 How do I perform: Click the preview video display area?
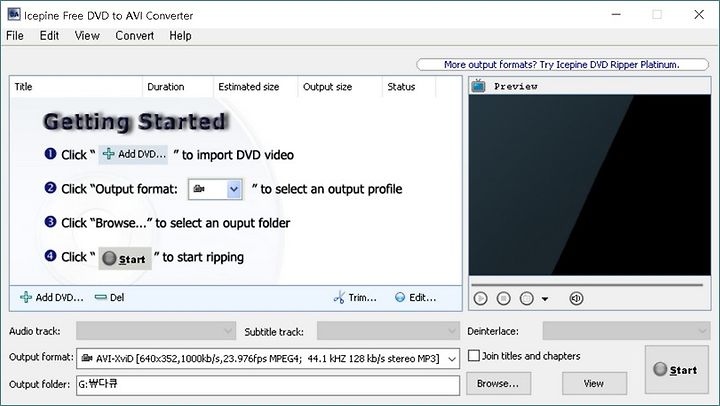(590, 185)
